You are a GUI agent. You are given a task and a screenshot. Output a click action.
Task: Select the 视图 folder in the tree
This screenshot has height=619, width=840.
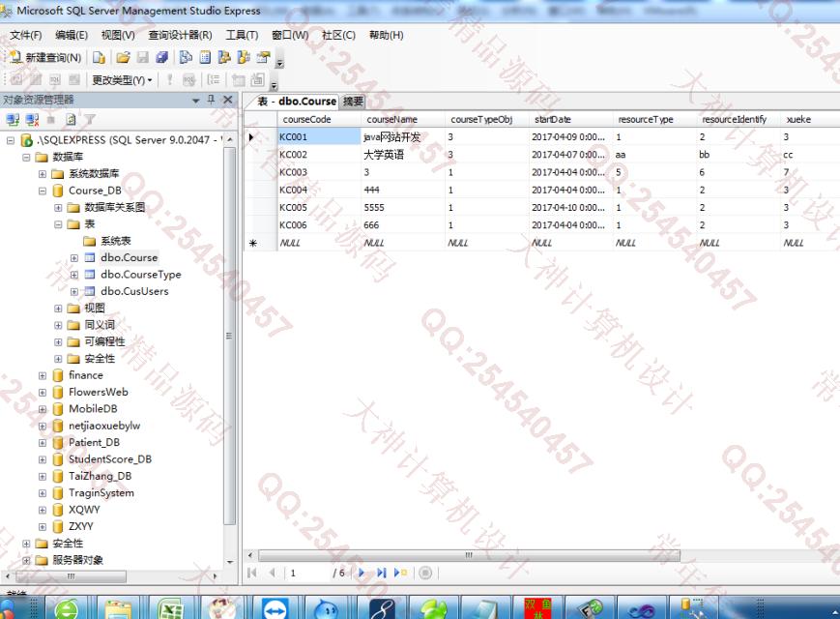[x=95, y=309]
